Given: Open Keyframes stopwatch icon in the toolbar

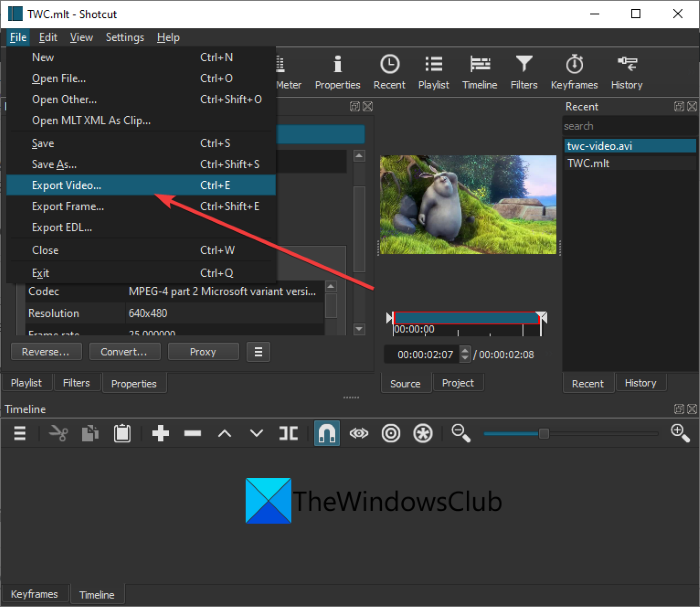Looking at the screenshot, I should (574, 72).
